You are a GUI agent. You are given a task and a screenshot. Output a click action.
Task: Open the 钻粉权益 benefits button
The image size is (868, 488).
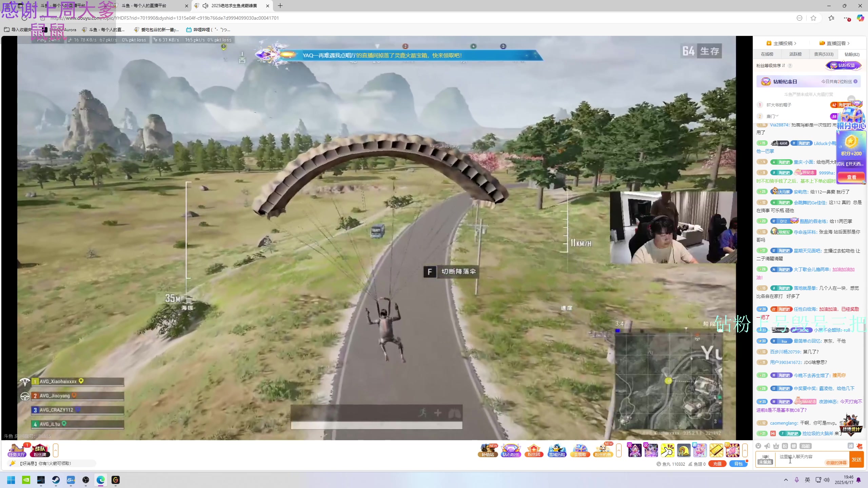tap(844, 65)
